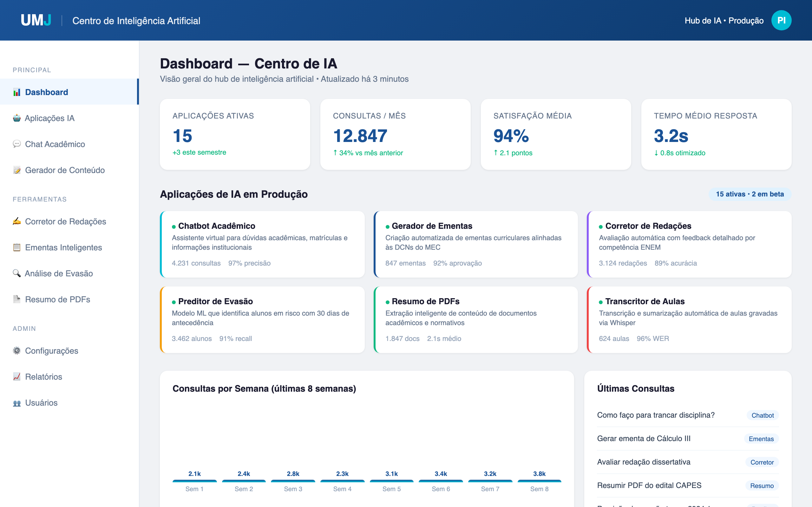Select the Dashboard bar-chart icon in sidebar
The image size is (812, 507).
16,92
